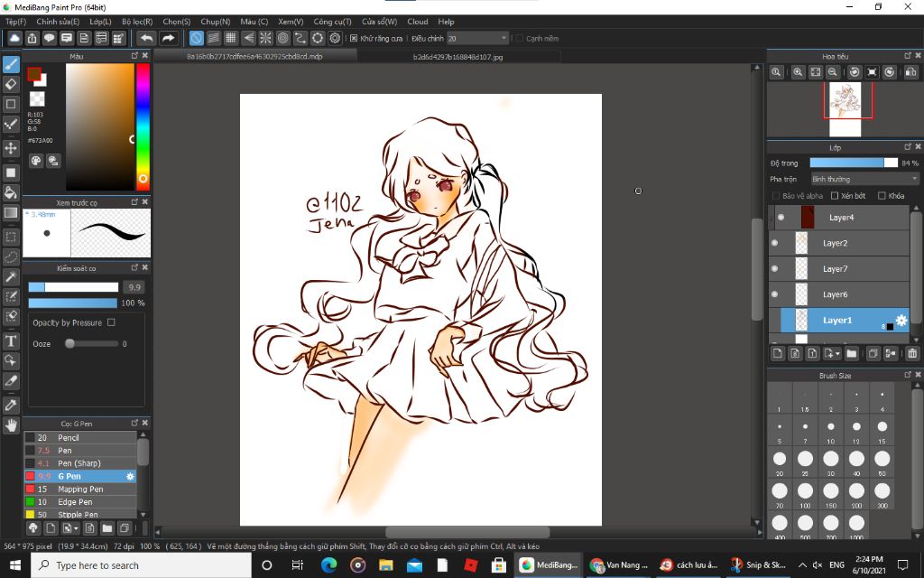
Task: Open the Bộ lọc(R) menu
Action: (x=137, y=22)
